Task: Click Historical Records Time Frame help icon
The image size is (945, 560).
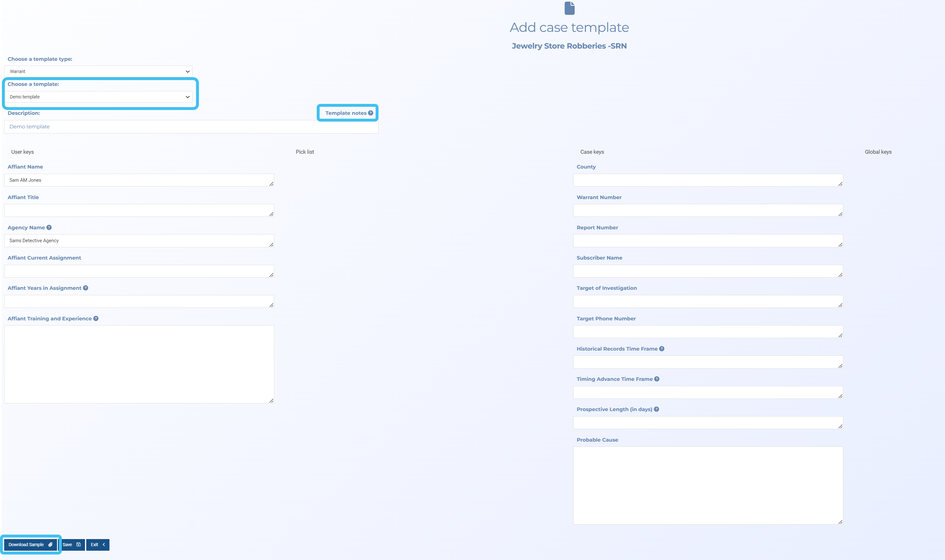Action: [x=661, y=349]
